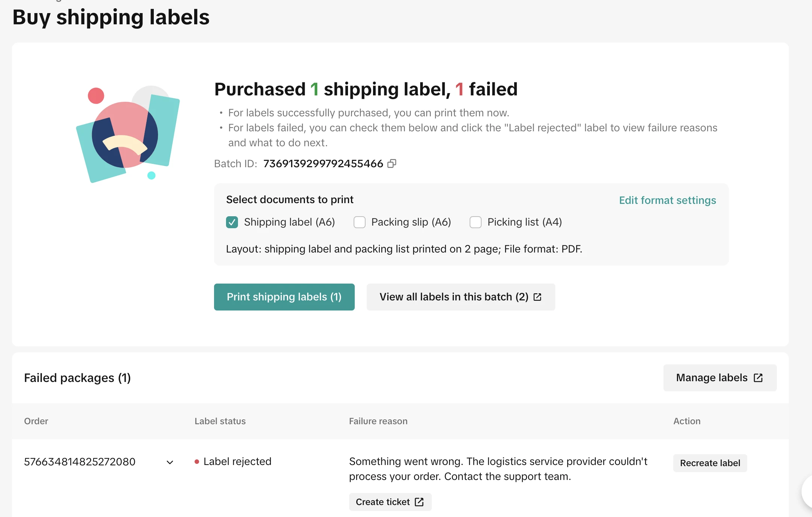Click external-link icon in View all labels button
This screenshot has width=812, height=517.
(x=537, y=297)
